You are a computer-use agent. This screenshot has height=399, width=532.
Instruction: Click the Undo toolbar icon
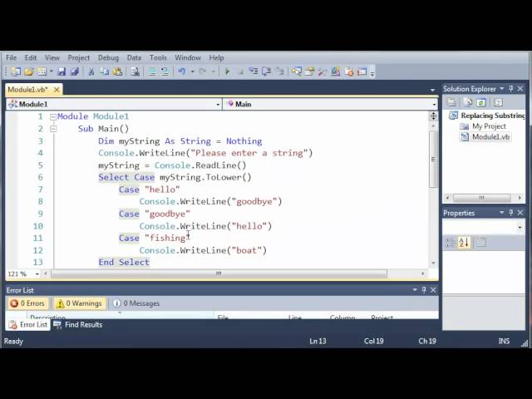(x=182, y=72)
